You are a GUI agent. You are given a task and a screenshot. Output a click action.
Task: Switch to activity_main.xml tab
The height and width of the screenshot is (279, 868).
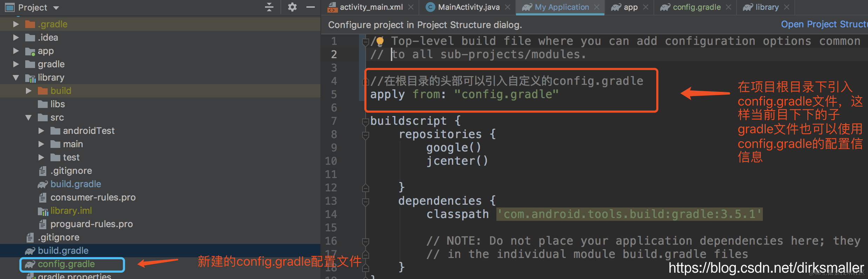click(371, 7)
